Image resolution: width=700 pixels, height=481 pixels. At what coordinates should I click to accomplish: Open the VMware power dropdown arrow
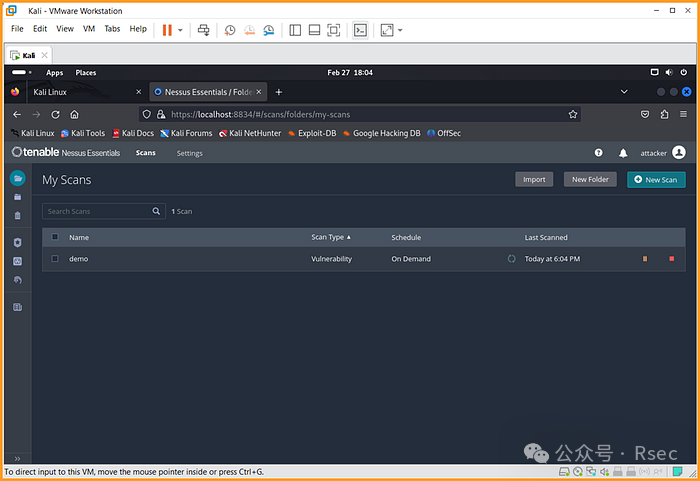point(181,30)
